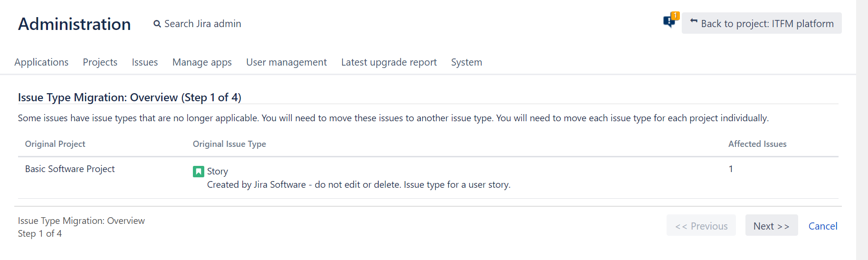Click the Administration heading
The width and height of the screenshot is (868, 260).
[x=75, y=24]
